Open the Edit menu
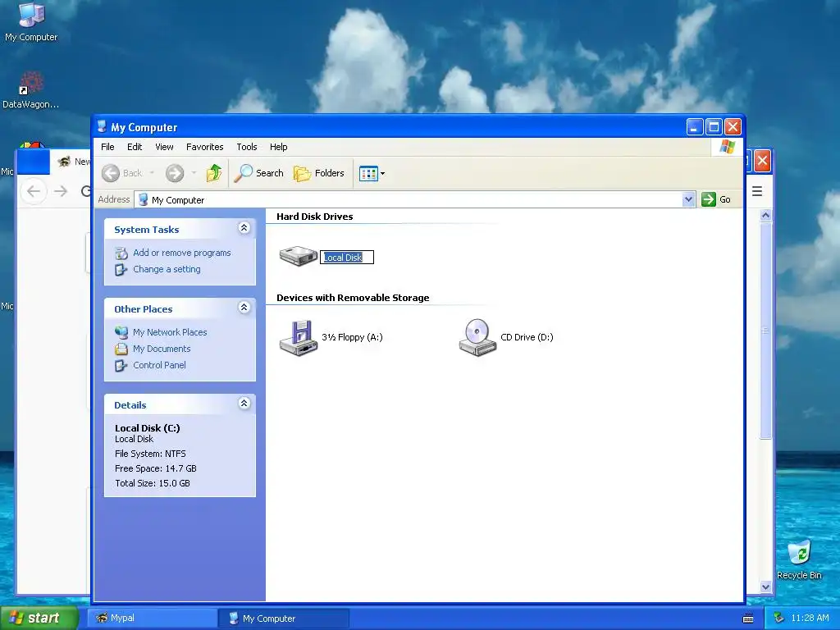840x630 pixels. [135, 147]
